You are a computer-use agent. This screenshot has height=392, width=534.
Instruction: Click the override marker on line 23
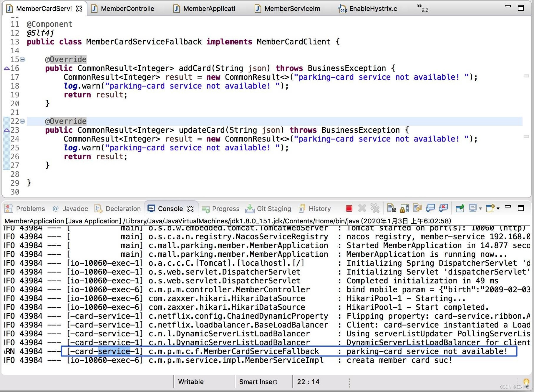point(6,130)
